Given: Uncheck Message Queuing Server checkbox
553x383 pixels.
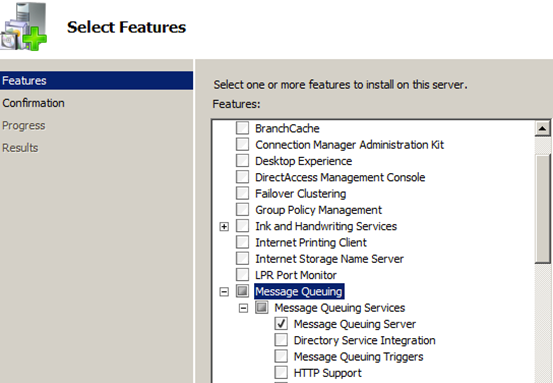Looking at the screenshot, I should pos(281,323).
